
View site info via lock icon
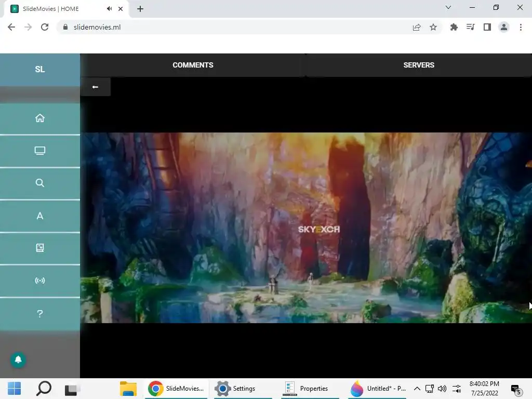(65, 27)
